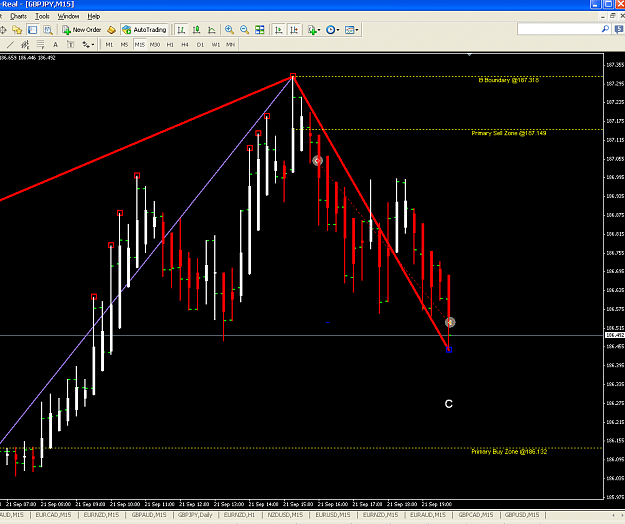Switch to the D1 timeframe
This screenshot has width=625, height=524.
click(x=200, y=45)
